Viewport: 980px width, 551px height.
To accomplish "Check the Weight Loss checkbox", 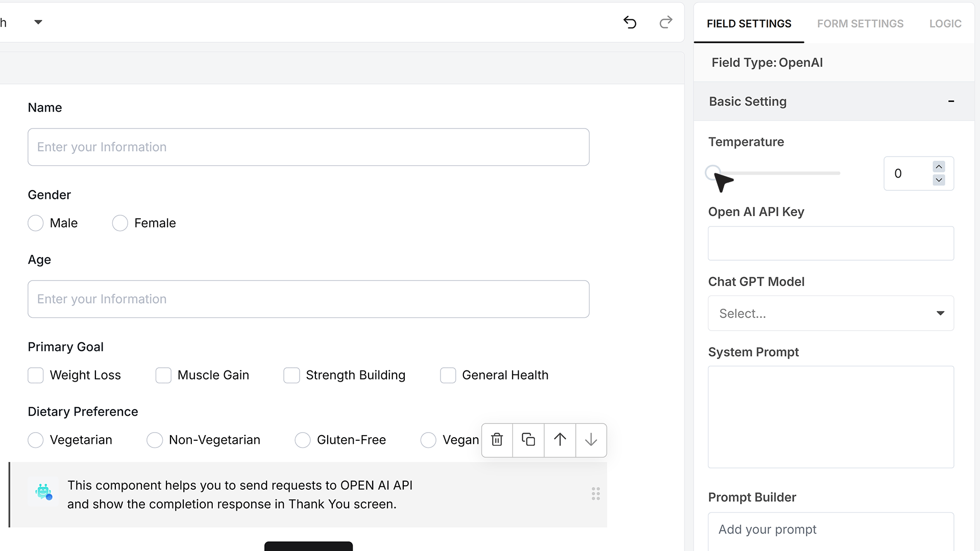I will [36, 375].
